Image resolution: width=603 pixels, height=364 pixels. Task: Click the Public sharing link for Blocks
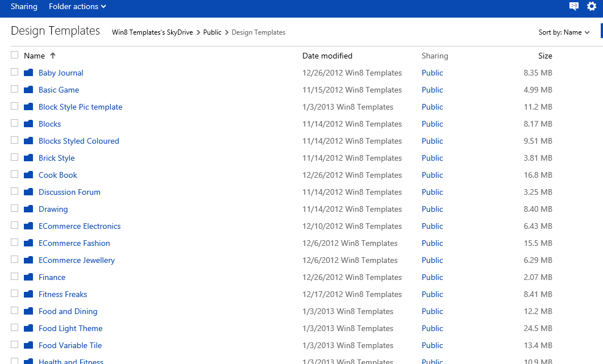[x=433, y=124]
